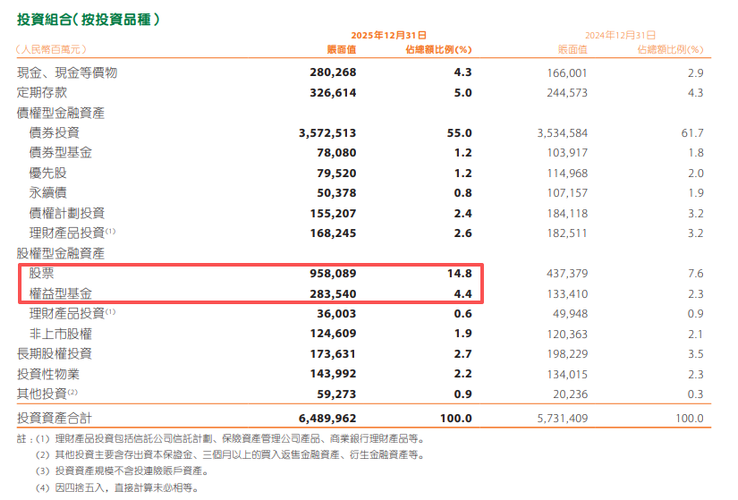Click the value 134,015
The width and height of the screenshot is (738, 500).
point(567,374)
